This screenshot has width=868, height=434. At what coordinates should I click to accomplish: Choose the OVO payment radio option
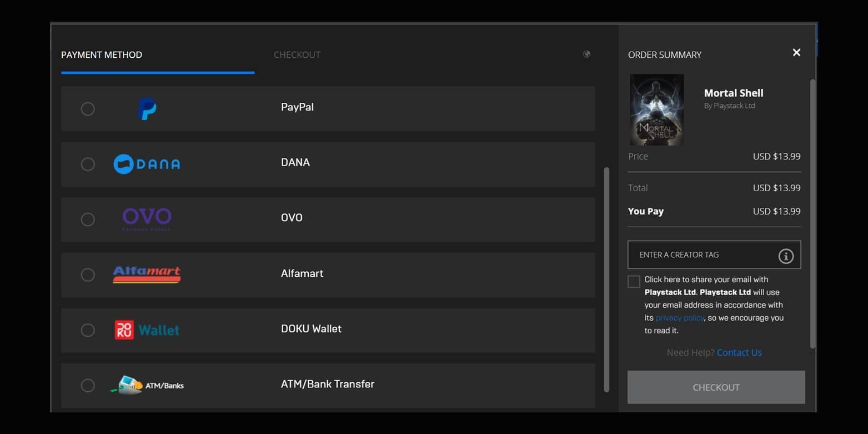[88, 220]
